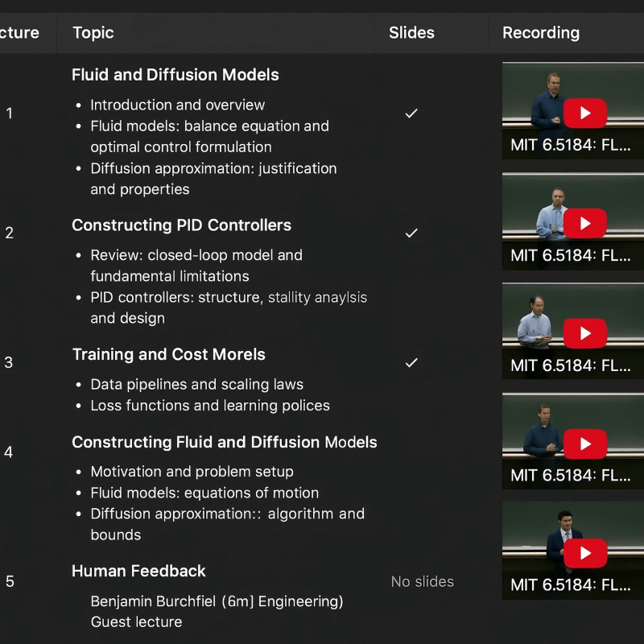This screenshot has height=644, width=644.
Task: Open the MIT 6.5184 video title for lecture 1
Action: [570, 147]
